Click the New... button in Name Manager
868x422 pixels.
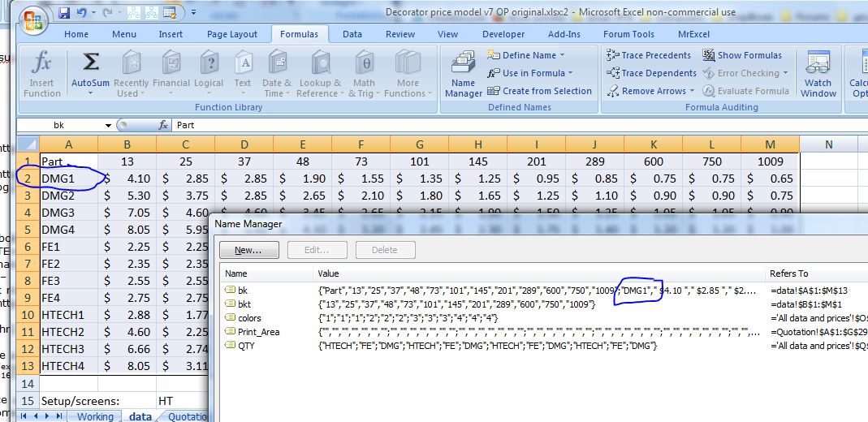[x=248, y=250]
